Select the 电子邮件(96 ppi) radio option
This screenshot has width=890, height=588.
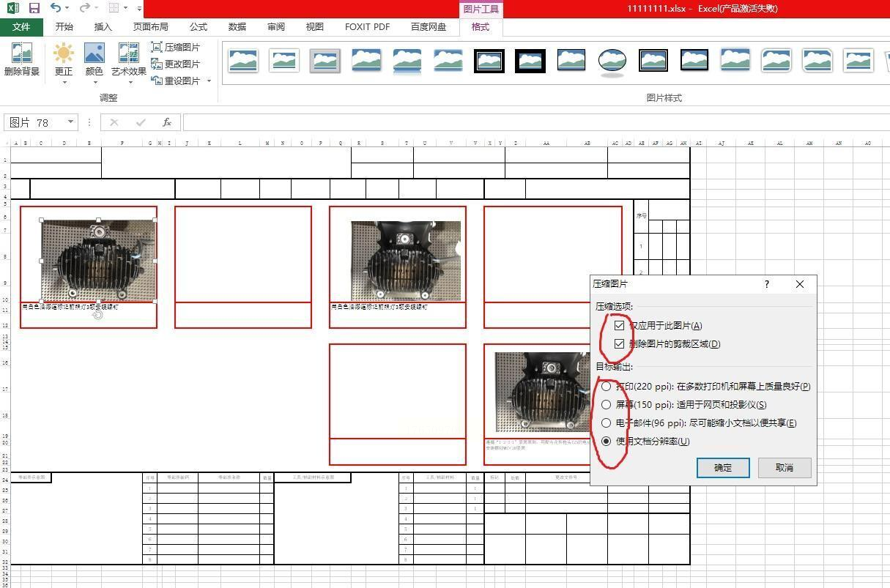(x=606, y=423)
